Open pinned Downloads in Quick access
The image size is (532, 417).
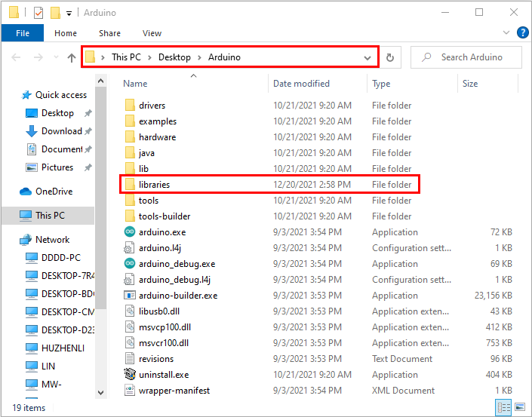54,131
